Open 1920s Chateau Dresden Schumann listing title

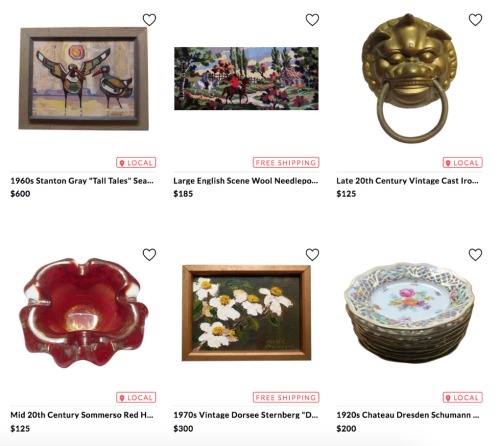[x=408, y=415]
